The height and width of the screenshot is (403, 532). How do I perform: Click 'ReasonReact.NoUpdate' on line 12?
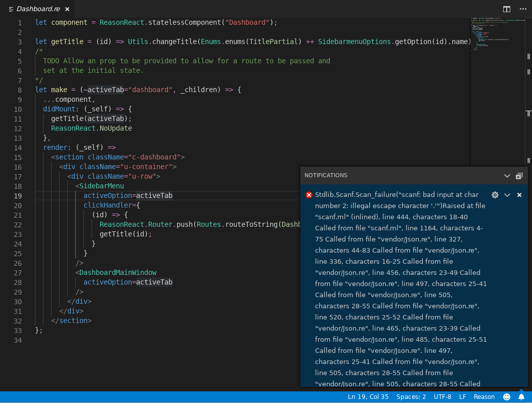tap(91, 128)
